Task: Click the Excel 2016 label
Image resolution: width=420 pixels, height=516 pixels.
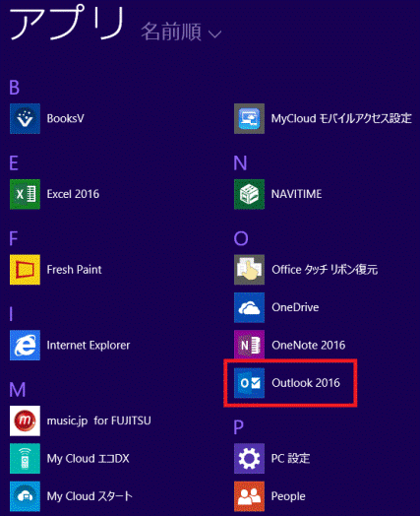Action: pos(73,194)
